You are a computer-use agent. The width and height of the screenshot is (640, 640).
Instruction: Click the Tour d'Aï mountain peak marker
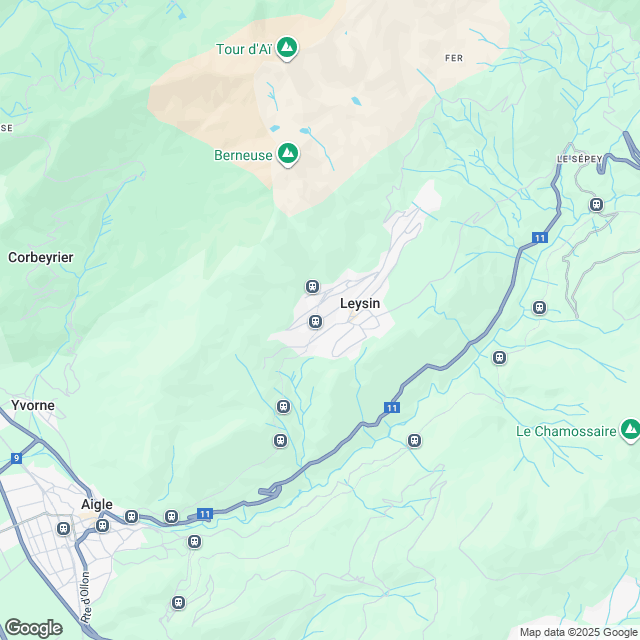click(x=287, y=47)
